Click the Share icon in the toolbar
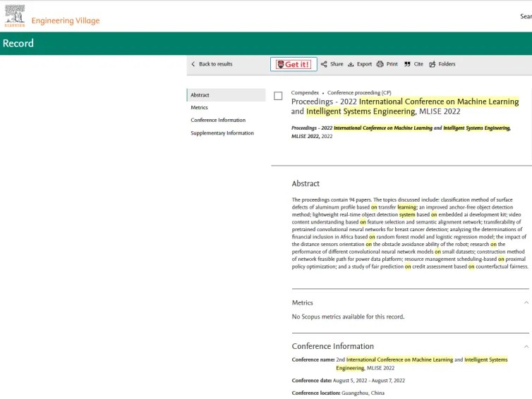 pyautogui.click(x=324, y=64)
